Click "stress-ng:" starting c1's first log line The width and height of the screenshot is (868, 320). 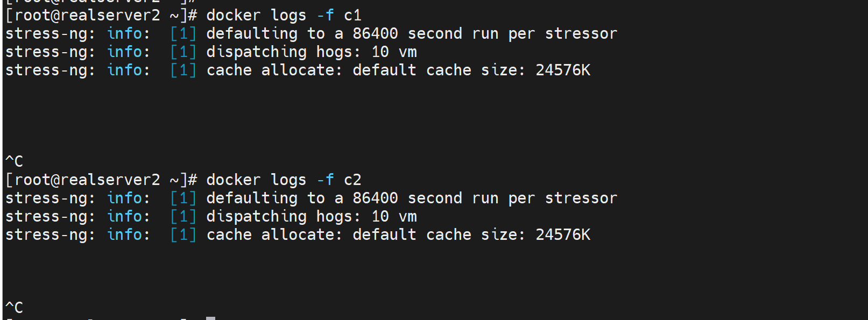click(50, 34)
